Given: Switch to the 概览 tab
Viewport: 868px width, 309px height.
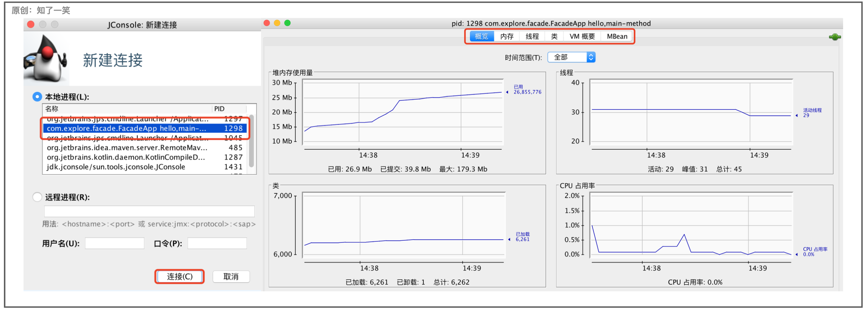Looking at the screenshot, I should tap(481, 37).
